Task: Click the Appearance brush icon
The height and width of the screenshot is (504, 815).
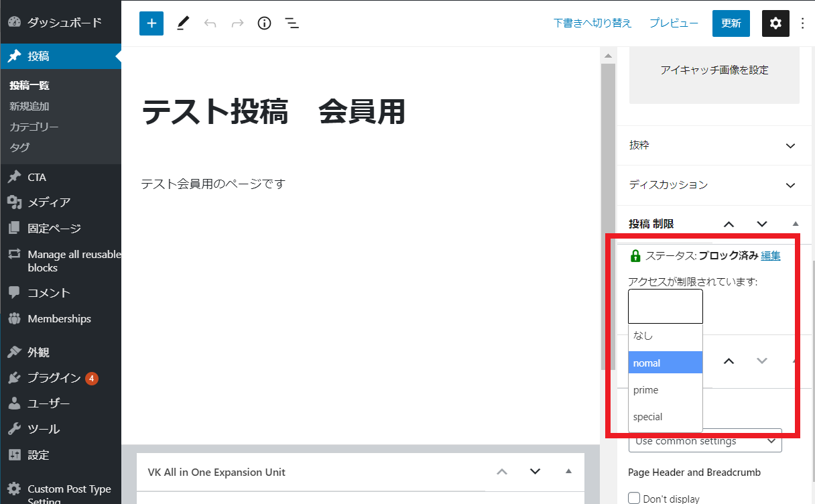Action: (14, 352)
